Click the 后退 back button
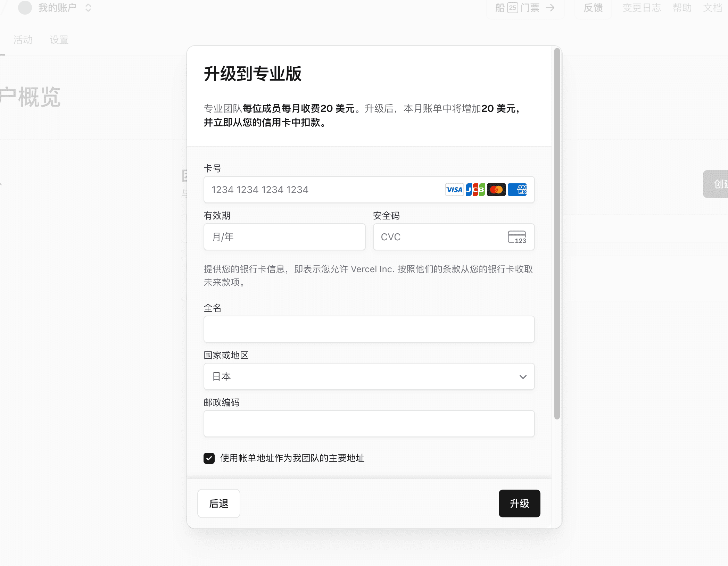Image resolution: width=728 pixels, height=566 pixels. (219, 503)
